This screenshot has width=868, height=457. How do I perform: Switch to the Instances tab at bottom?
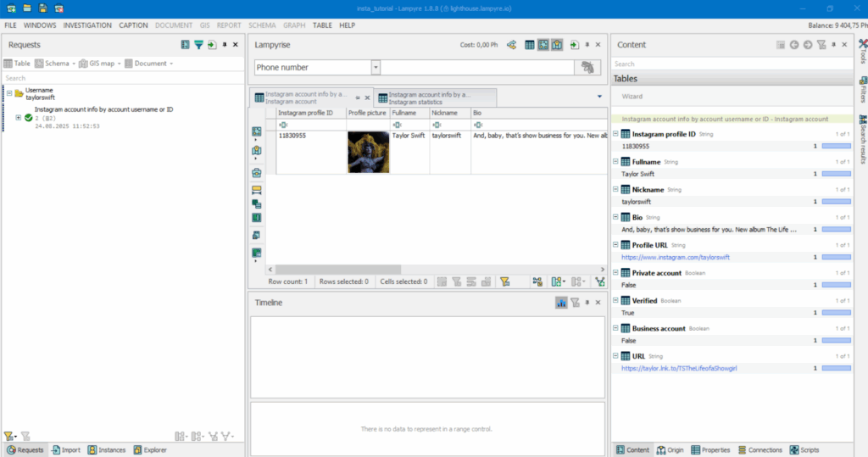[x=107, y=450]
